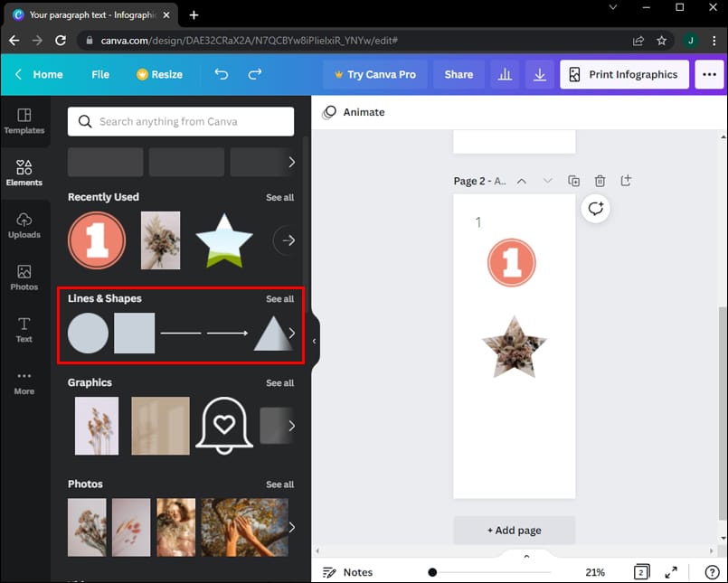Click the Undo arrow
Screen dimensions: 728x583
(221, 74)
